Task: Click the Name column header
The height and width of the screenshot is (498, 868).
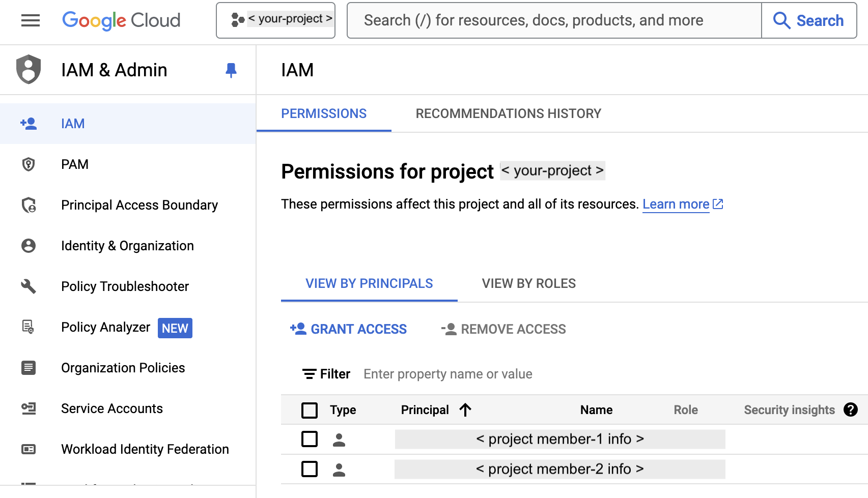Action: pyautogui.click(x=596, y=410)
